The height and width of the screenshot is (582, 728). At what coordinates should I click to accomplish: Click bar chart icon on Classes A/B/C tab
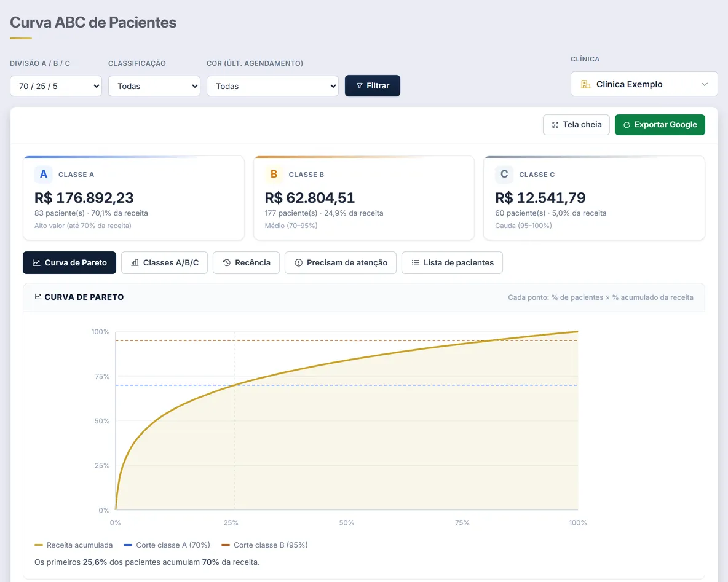click(135, 262)
